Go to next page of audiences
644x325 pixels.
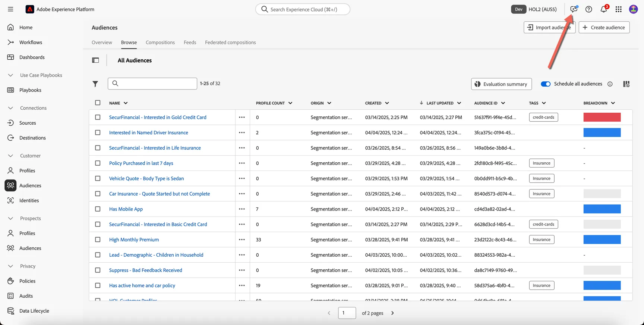pos(392,313)
